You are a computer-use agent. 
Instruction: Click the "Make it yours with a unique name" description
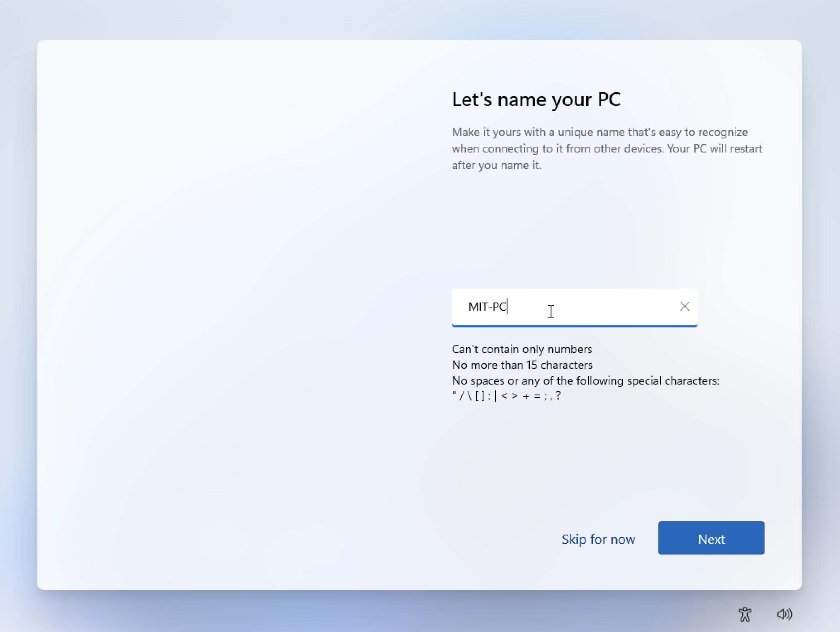[x=607, y=148]
